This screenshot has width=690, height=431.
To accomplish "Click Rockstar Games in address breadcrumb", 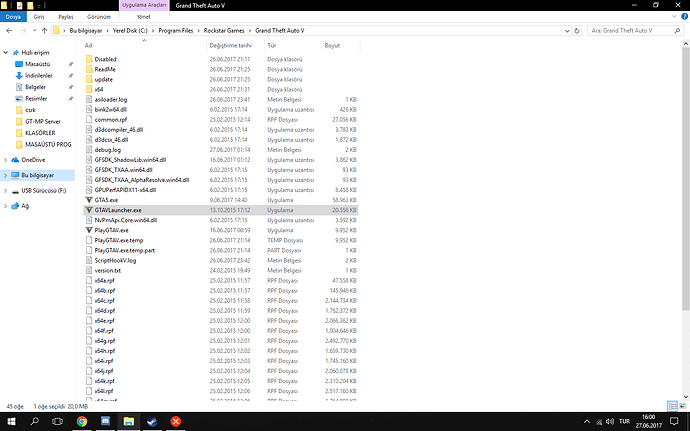I will [x=224, y=30].
